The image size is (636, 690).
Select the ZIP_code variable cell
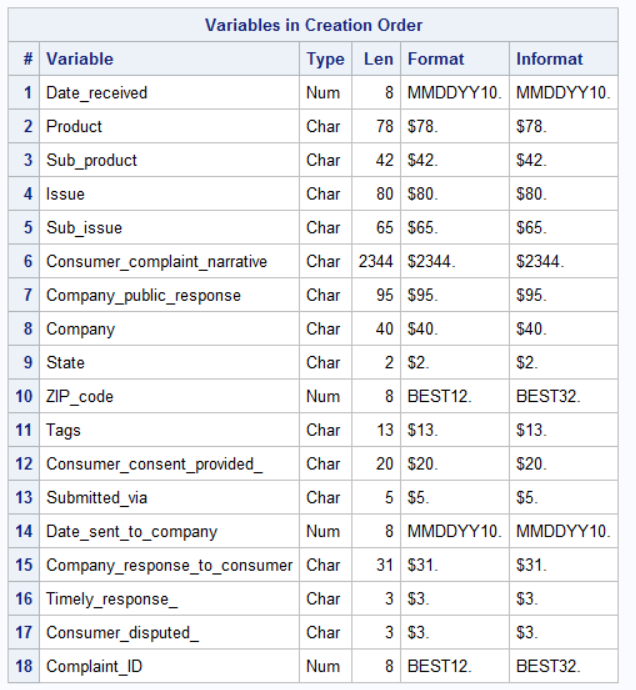point(80,396)
